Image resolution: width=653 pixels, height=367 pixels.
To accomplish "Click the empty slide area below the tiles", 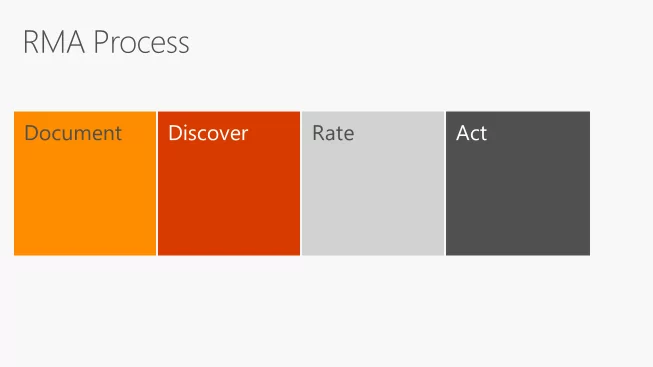I will 326,311.
